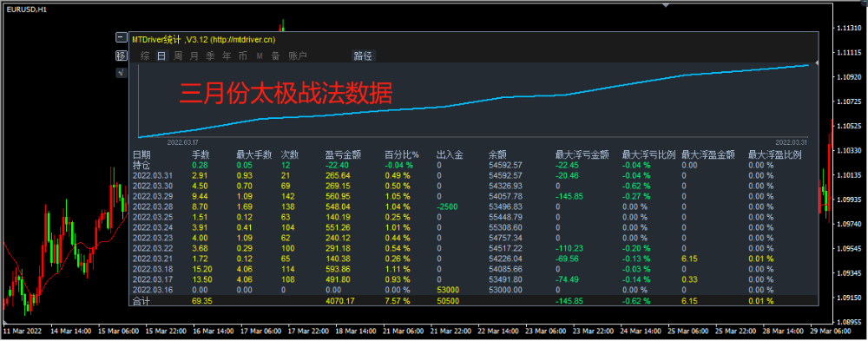Click the EURUSD,H1 chart label

(x=27, y=10)
